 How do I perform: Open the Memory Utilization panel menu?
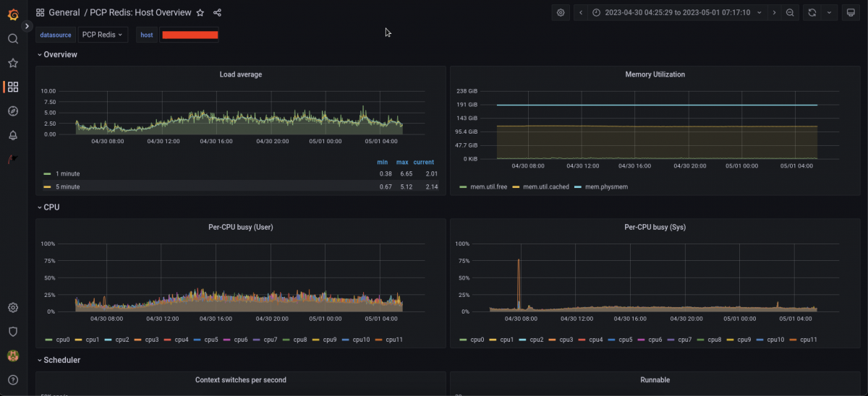click(655, 74)
